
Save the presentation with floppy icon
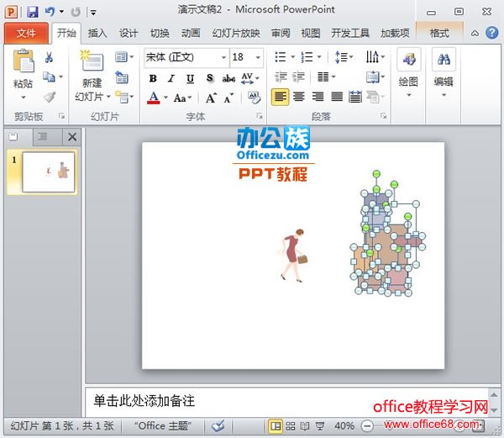click(x=33, y=12)
